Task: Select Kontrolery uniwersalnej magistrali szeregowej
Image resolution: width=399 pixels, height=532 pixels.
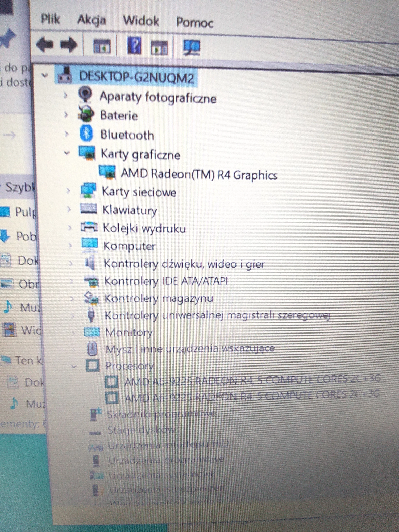Action: point(218,315)
